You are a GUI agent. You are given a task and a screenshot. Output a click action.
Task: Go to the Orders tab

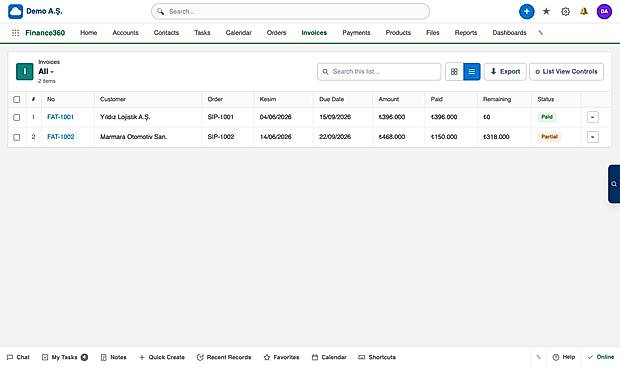tap(276, 33)
